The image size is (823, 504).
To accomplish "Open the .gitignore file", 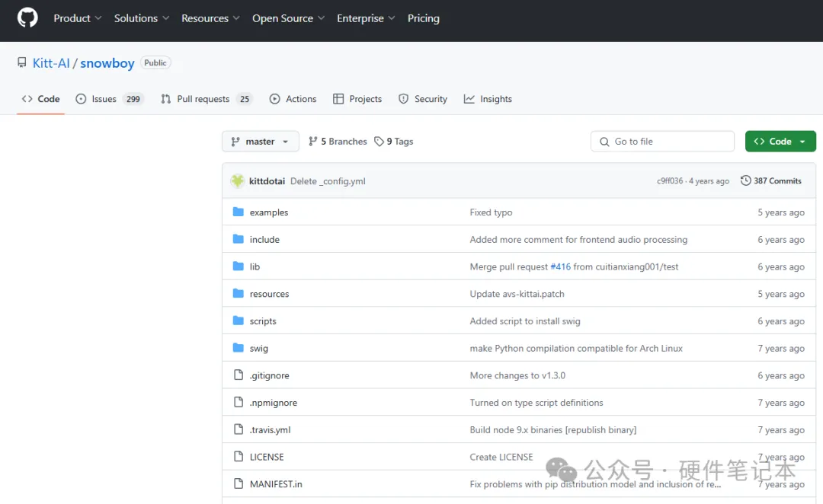I will [x=269, y=375].
